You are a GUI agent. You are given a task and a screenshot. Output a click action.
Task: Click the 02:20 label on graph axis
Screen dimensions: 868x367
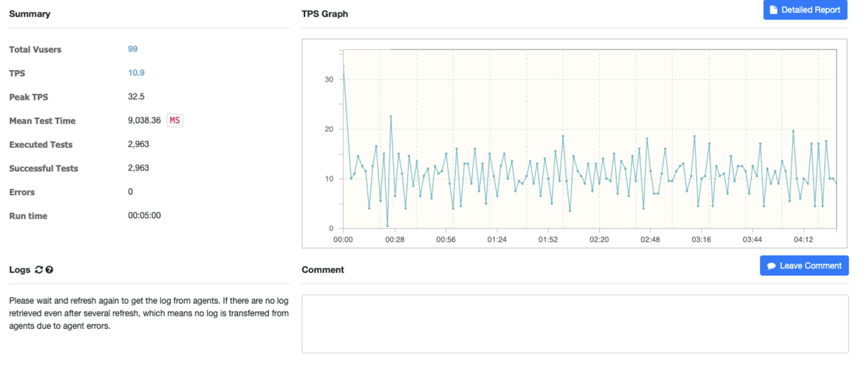[x=599, y=239]
